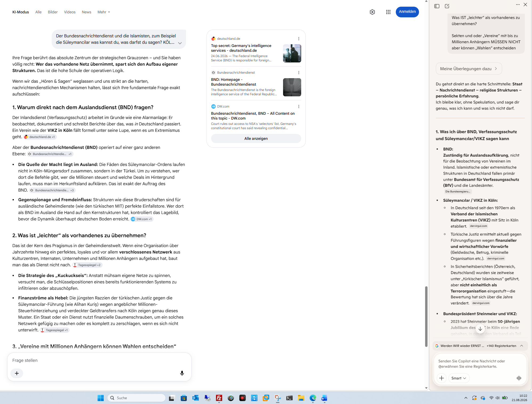532x404 pixels.
Task: Open the Tagesspiegel +1 citation chip
Action: click(x=55, y=330)
